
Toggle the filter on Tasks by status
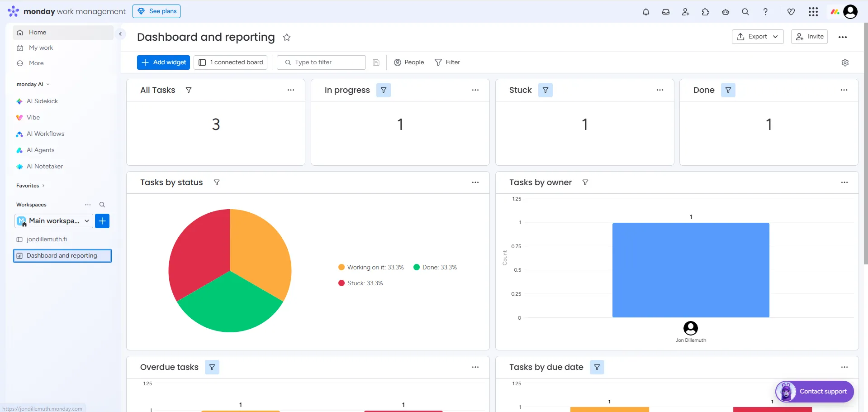tap(217, 182)
